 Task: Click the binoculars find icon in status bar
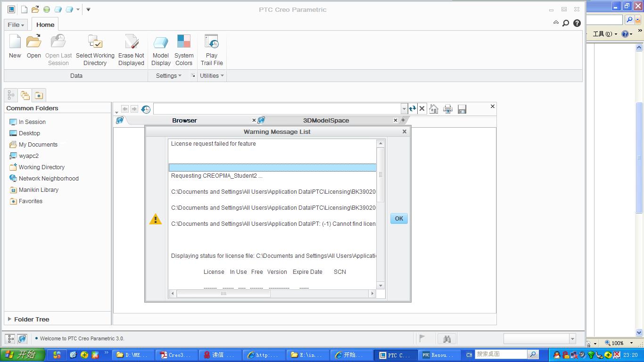coord(447,338)
